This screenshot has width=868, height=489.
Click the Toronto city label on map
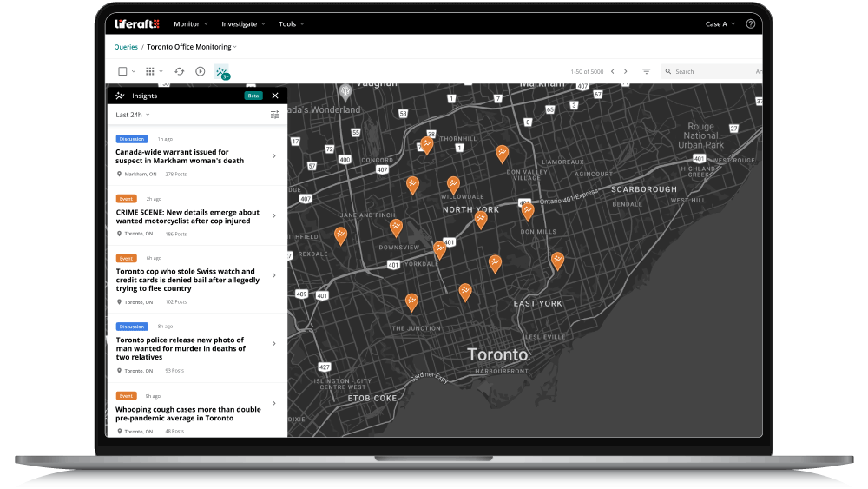(497, 355)
